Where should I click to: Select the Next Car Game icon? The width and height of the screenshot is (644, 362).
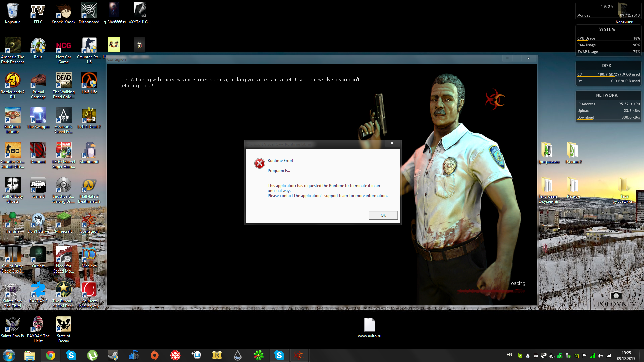coord(64,50)
